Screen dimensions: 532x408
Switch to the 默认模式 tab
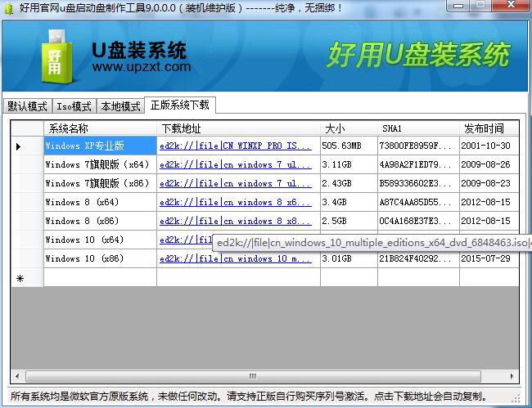(x=27, y=106)
